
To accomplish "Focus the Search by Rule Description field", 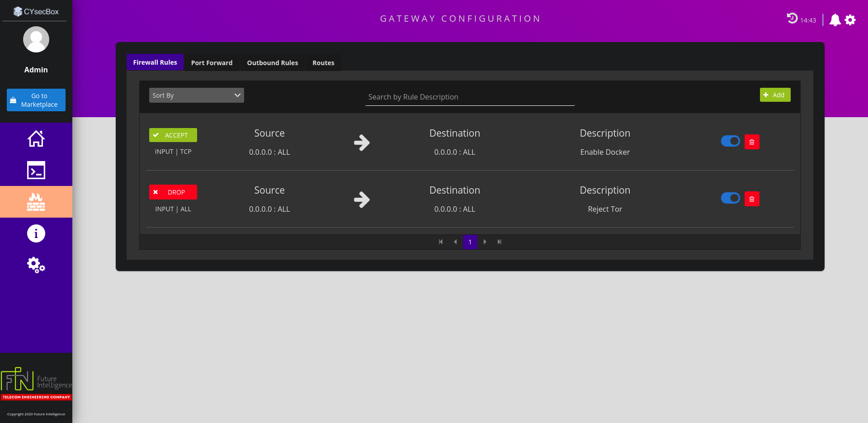I will [470, 97].
